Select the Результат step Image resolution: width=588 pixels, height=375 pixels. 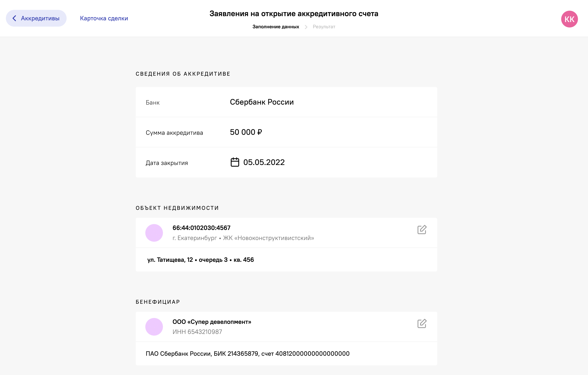[x=324, y=27]
